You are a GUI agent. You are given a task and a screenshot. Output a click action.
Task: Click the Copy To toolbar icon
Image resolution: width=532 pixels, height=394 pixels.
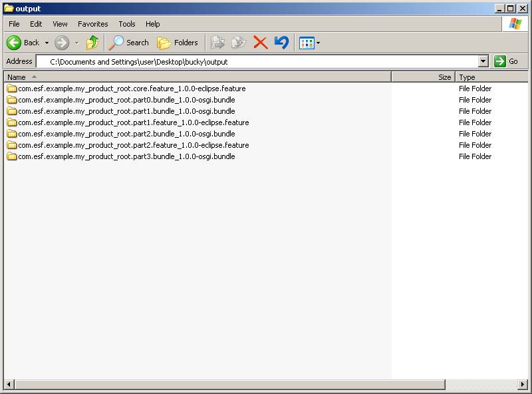tap(239, 43)
